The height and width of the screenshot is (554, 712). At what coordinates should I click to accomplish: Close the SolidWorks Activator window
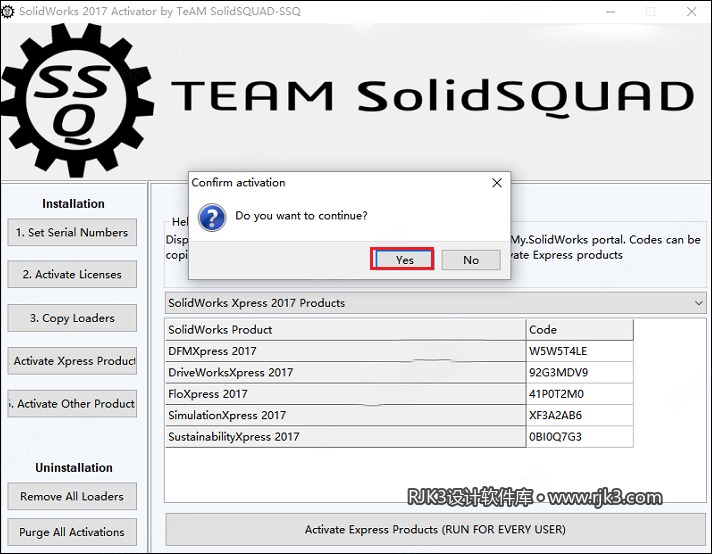coord(691,11)
